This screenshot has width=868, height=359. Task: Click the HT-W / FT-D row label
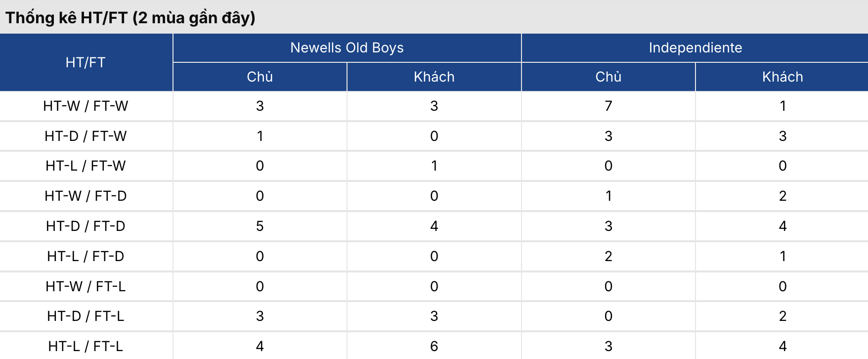click(x=86, y=196)
